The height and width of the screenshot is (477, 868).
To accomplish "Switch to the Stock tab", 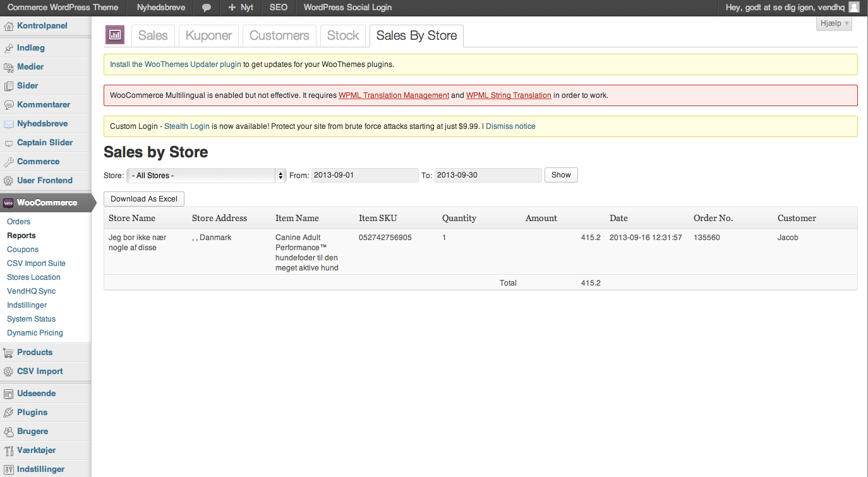I will coord(342,36).
